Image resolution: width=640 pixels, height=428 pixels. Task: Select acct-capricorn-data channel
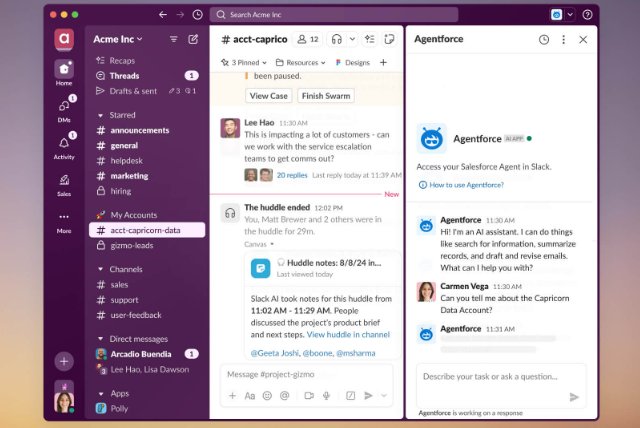coord(147,230)
